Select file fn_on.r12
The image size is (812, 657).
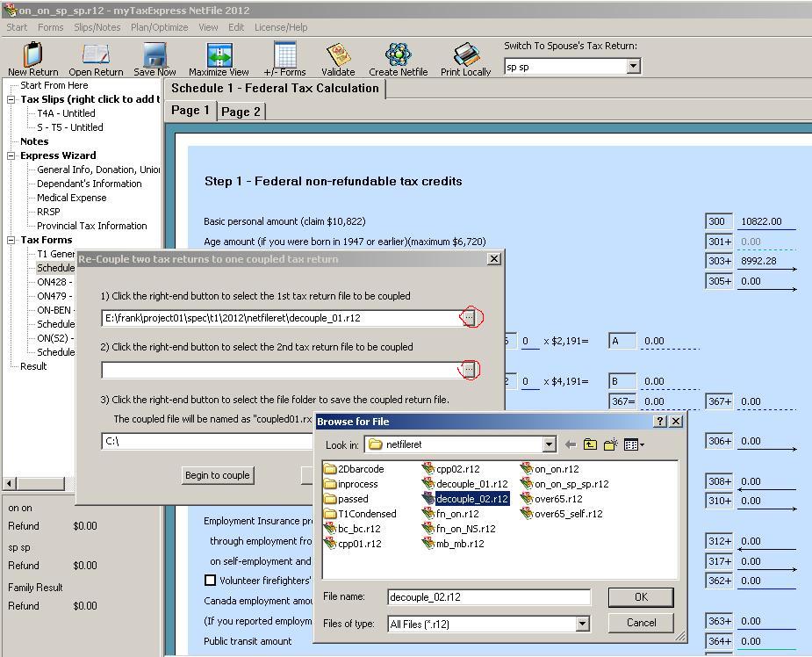(450, 514)
